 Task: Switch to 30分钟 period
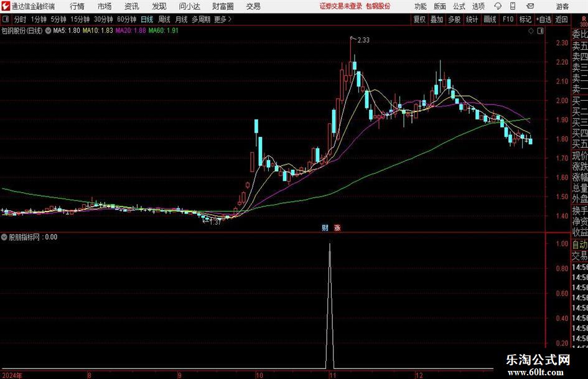103,19
